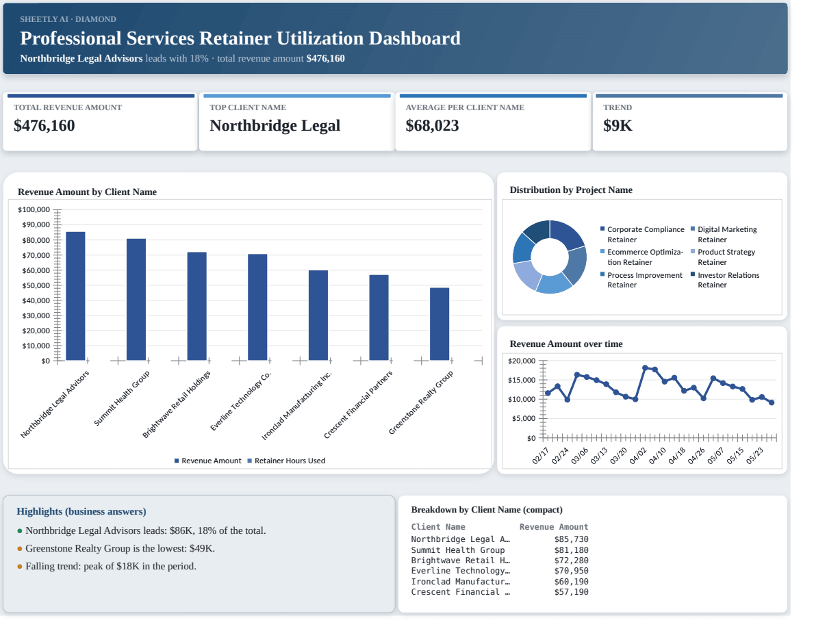This screenshot has width=840, height=631.
Task: Click the line chart peak data point
Action: pos(645,368)
